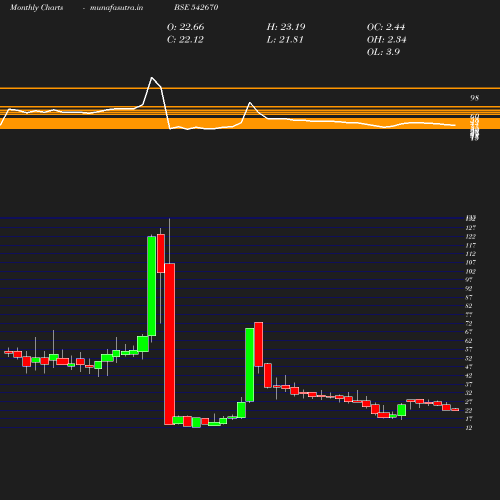Click the 'BSE 542670' symbol label
Viewport: 500px width, 500px height.
click(196, 7)
